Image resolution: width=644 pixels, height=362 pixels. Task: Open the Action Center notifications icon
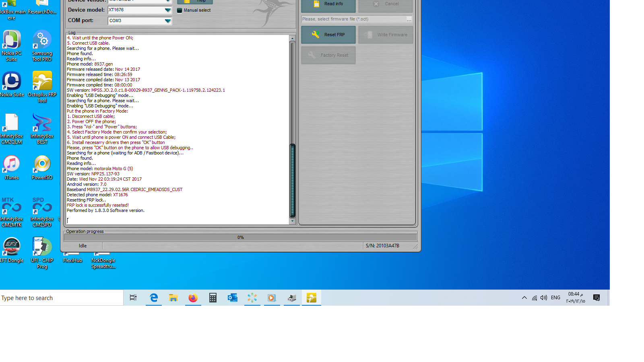(x=597, y=298)
